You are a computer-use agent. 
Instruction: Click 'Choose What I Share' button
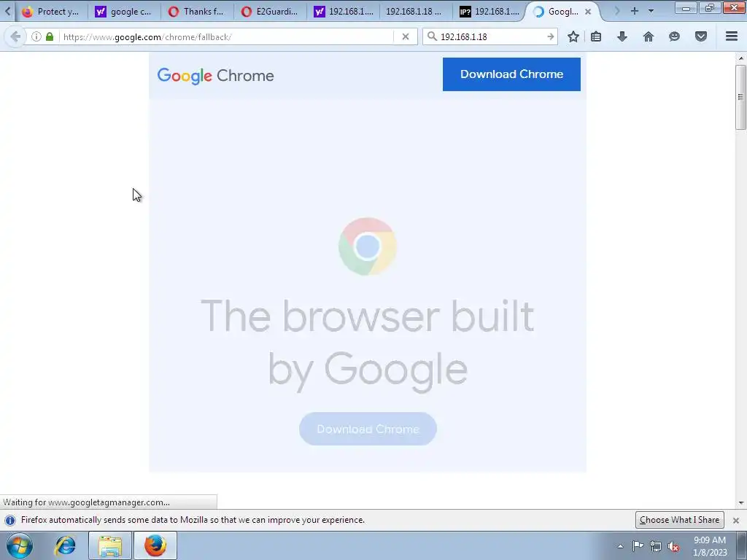679,520
